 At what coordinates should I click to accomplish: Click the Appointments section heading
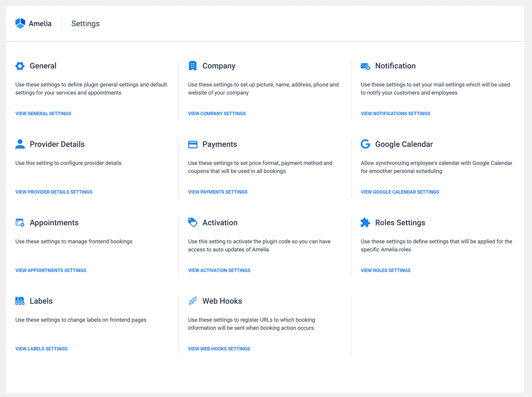pyautogui.click(x=54, y=223)
